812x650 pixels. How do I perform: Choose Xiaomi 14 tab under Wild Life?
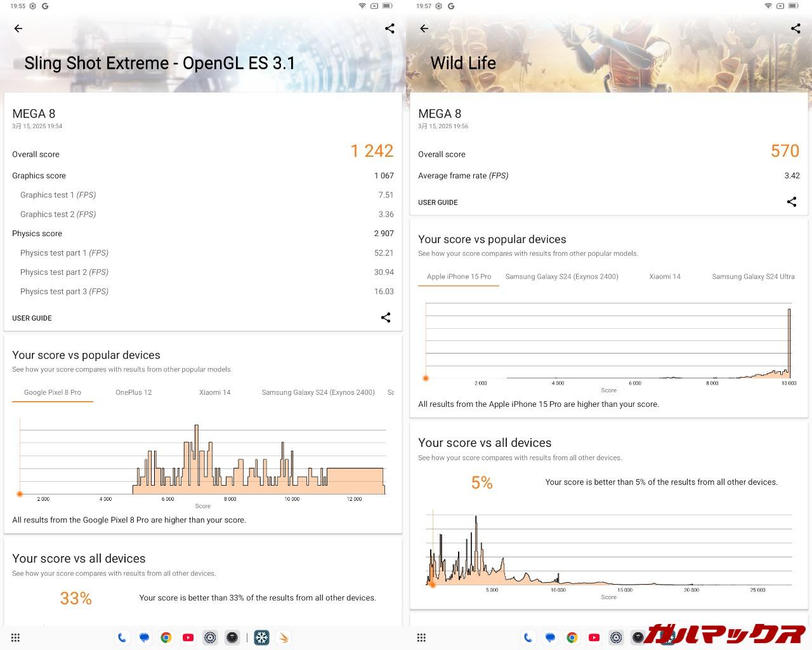(x=665, y=277)
